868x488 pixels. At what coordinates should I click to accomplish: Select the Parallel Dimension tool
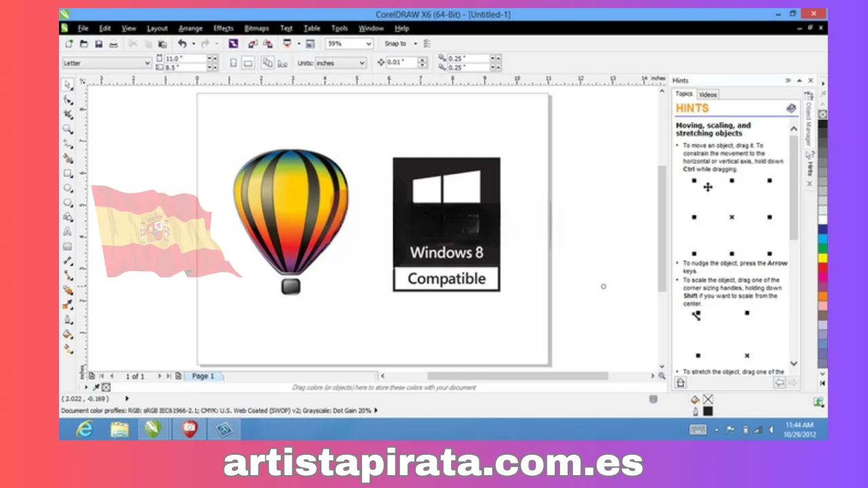[x=68, y=261]
